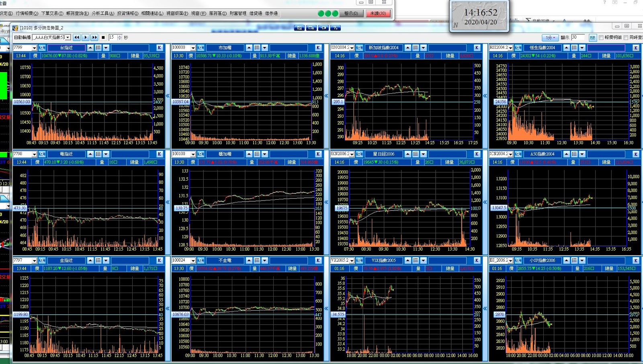
Task: Click search icon in 星日經2006 panel
Action: coord(359,154)
